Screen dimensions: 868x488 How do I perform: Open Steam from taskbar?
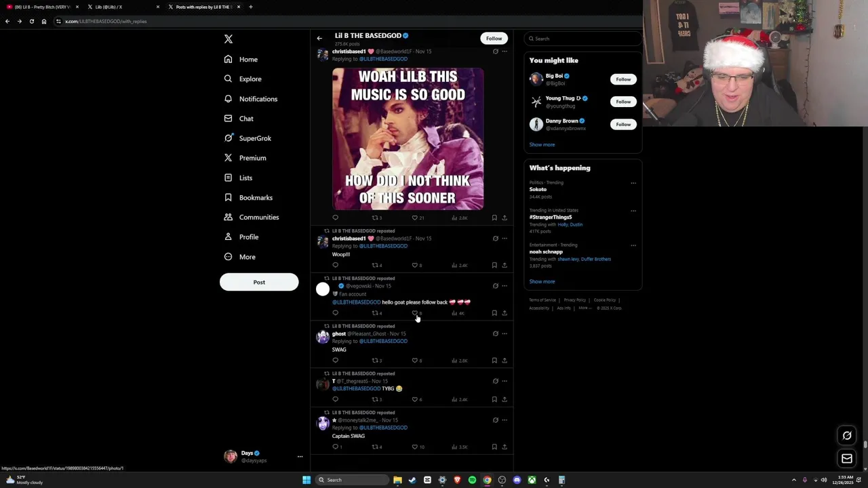click(x=412, y=480)
